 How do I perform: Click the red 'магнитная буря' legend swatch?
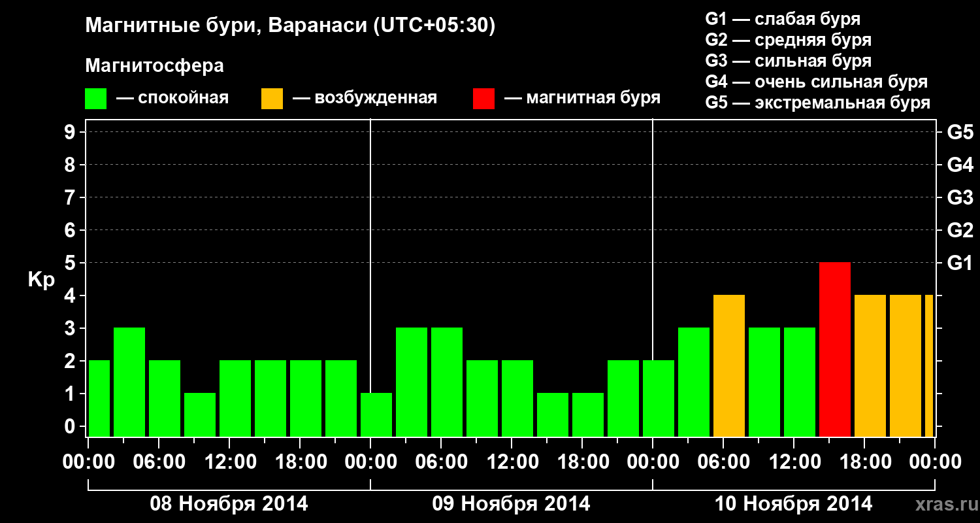(484, 99)
